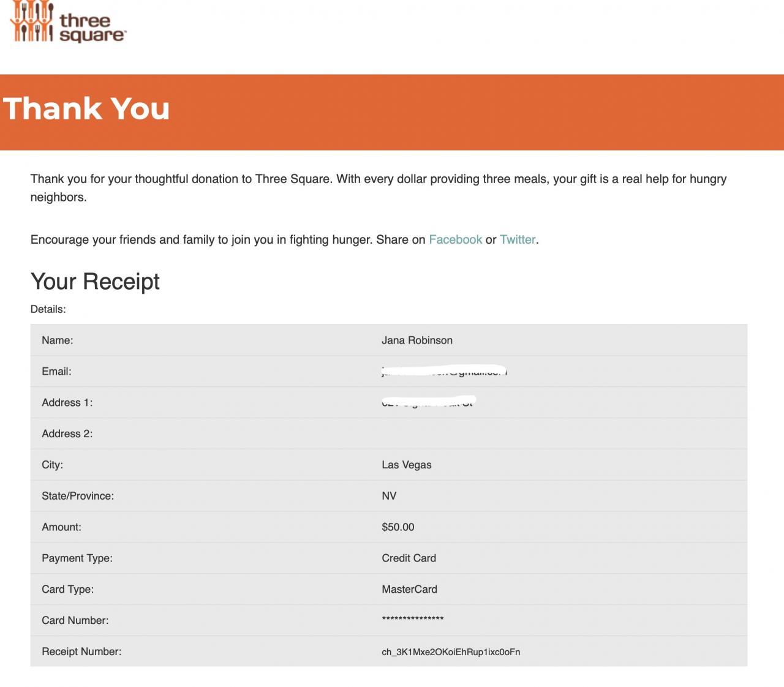Open the Facebook share link

click(x=455, y=239)
